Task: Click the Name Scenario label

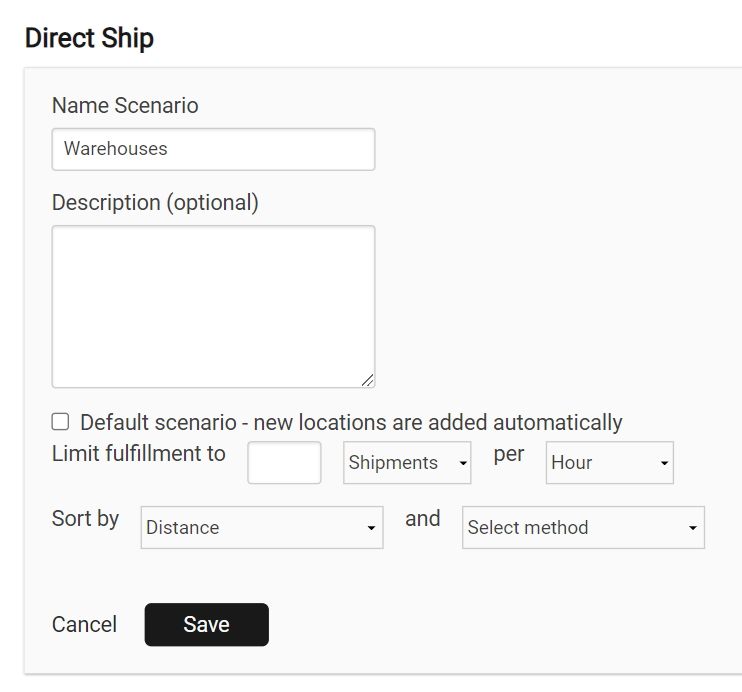Action: 125,105
